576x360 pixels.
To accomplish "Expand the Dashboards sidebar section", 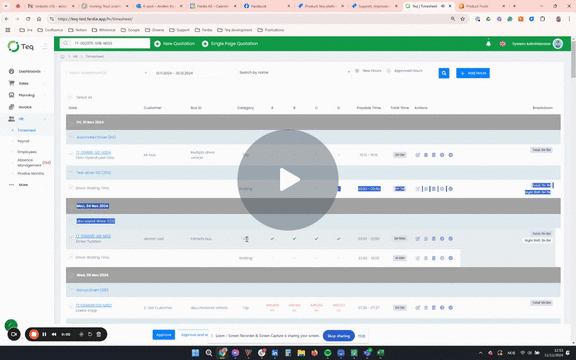I will 28,71.
